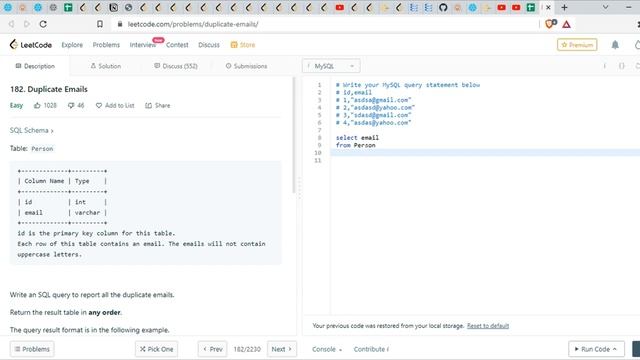Show editor info icon
The image size is (640, 360).
click(605, 66)
